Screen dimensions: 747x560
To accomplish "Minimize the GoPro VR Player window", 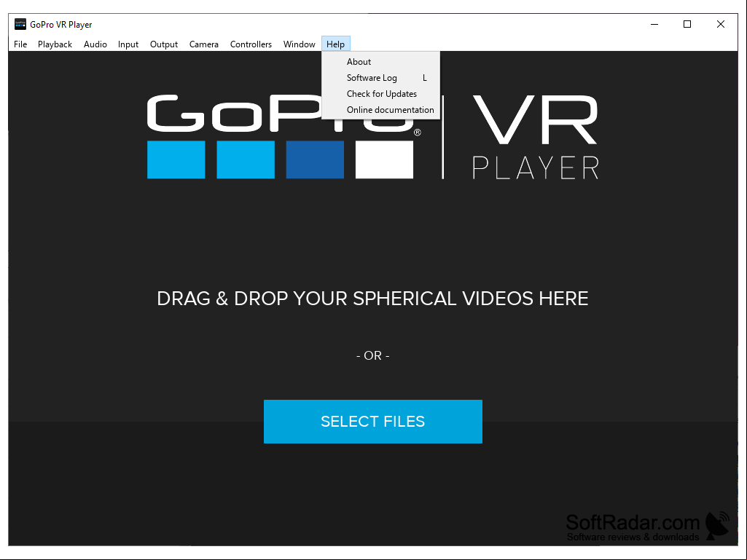I will [x=654, y=24].
